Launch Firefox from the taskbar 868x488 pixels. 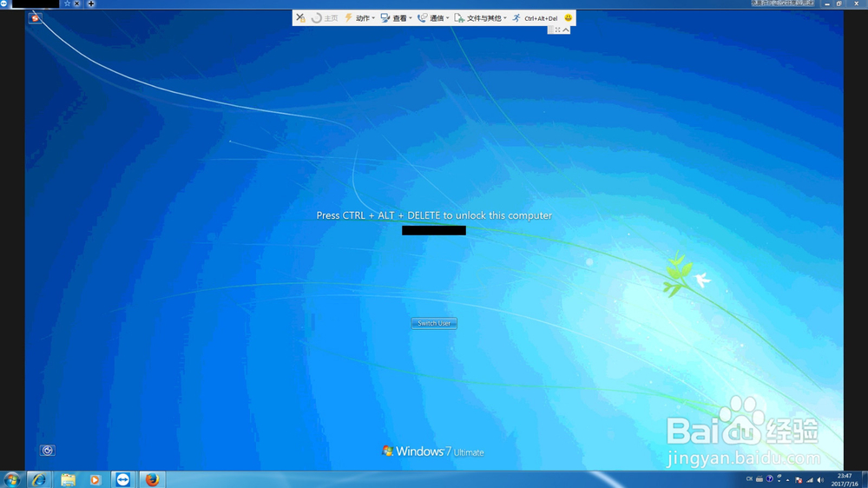pos(152,479)
